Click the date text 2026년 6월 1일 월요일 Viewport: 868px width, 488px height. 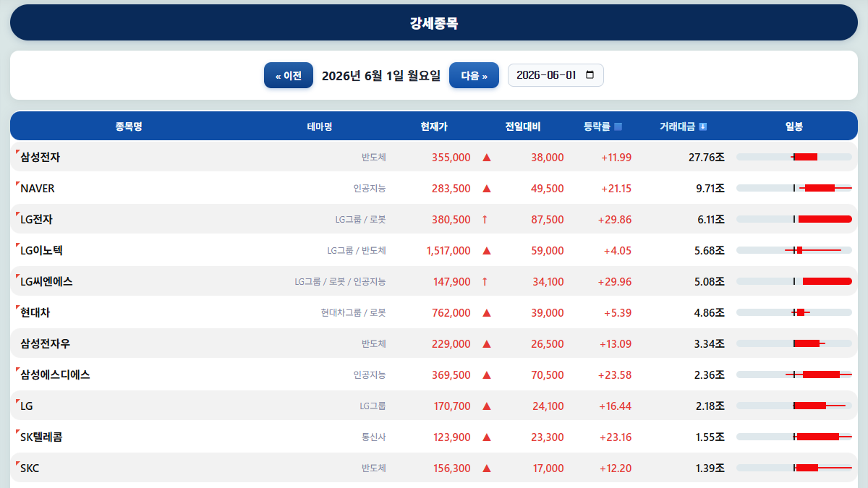381,75
